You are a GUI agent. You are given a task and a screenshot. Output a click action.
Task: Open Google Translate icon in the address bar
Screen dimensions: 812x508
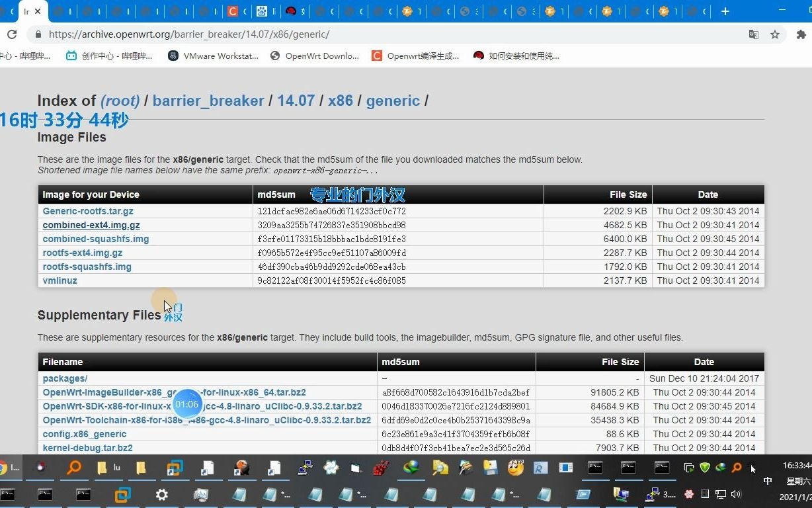coord(754,34)
